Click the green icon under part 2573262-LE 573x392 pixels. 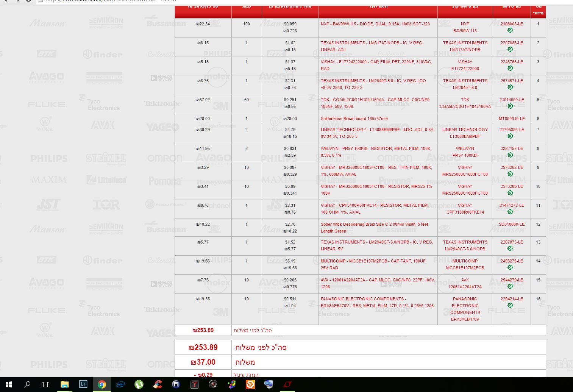tap(510, 174)
